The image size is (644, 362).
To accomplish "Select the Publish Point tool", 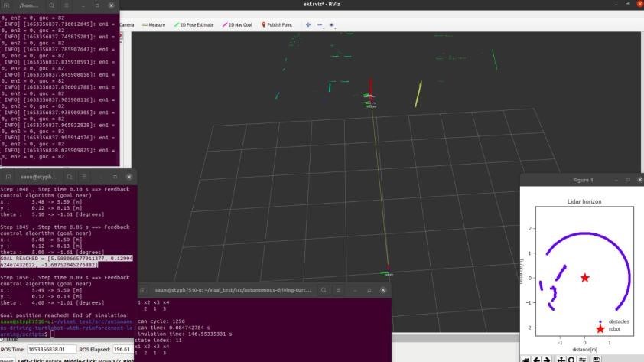I will pos(278,24).
